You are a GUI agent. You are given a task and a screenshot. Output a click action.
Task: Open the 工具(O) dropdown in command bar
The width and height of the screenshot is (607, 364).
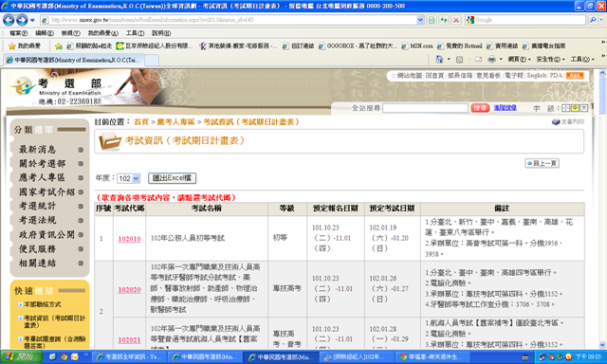[582, 60]
